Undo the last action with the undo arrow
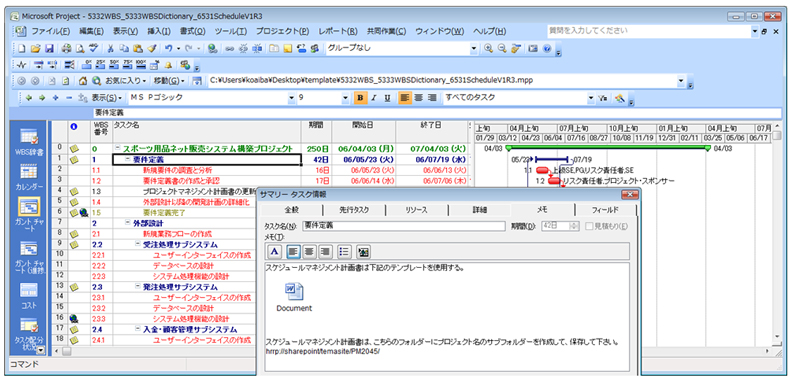The width and height of the screenshot is (790, 380). click(x=169, y=48)
